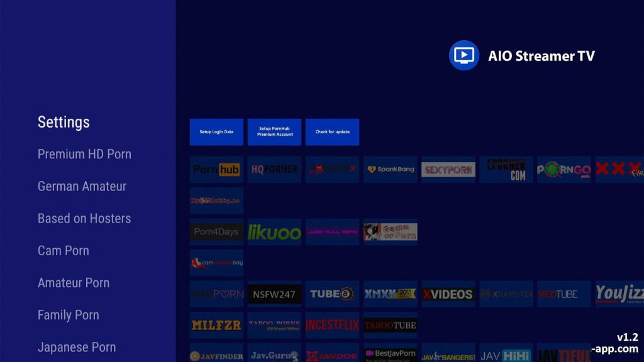The image size is (644, 362).
Task: Click the AIO Streamer TV logo icon
Action: pos(464,55)
